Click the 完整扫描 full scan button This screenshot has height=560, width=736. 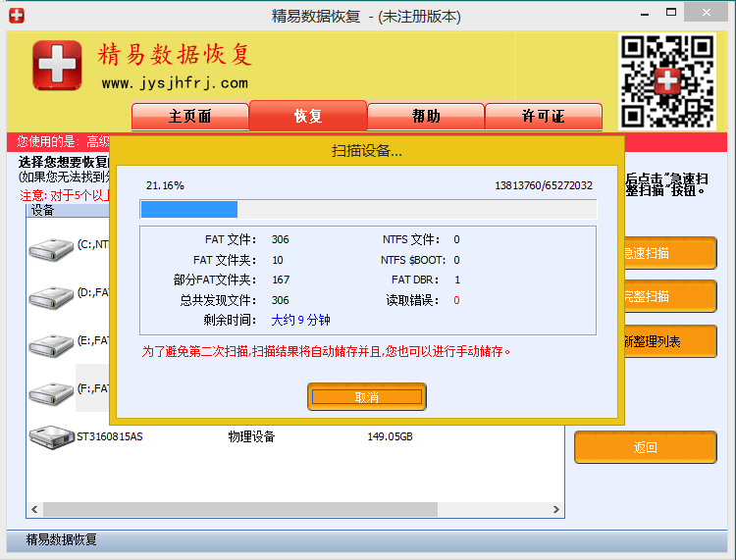(670, 296)
